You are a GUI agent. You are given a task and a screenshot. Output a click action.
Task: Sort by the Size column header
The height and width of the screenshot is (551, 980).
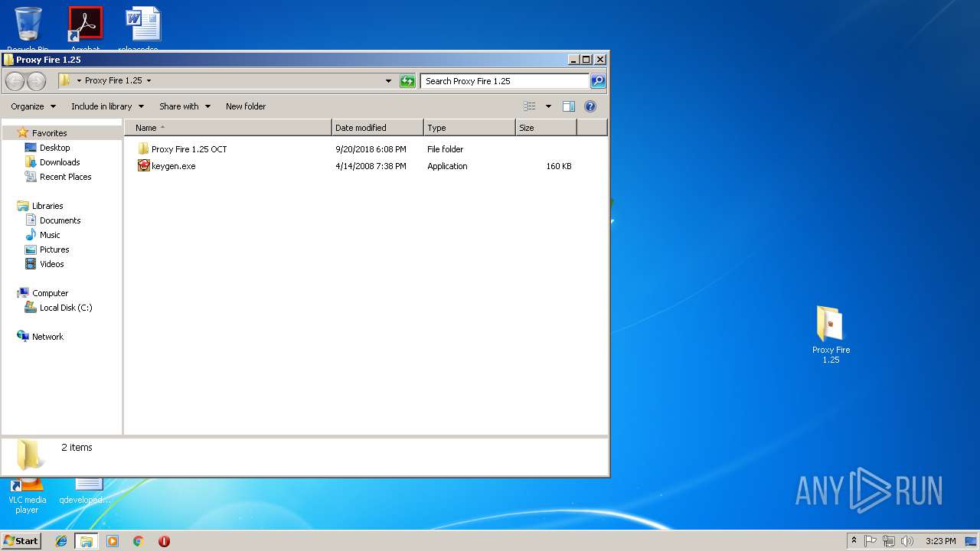(x=546, y=128)
